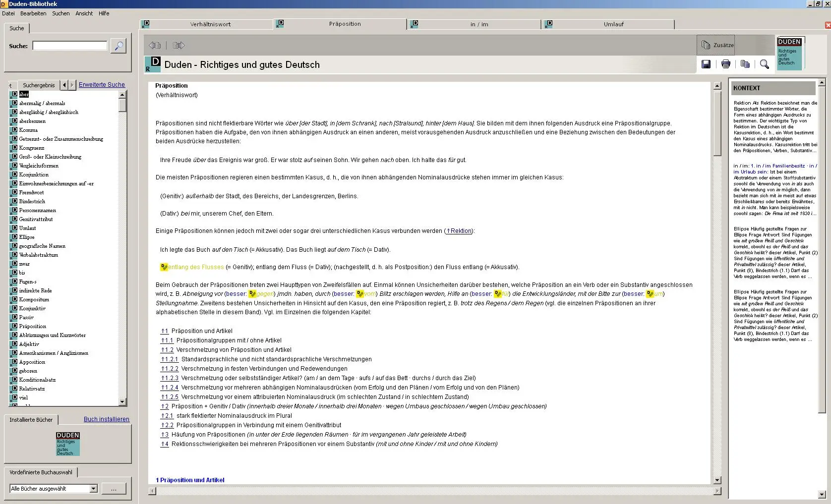Jump to section 2.2 Präpositionalgruppen mit Genitivattribut

pos(167,425)
